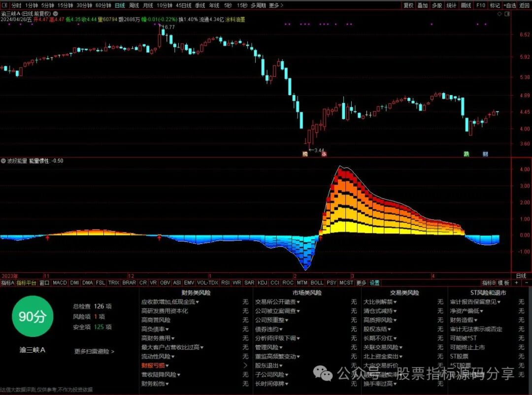532x395 pixels.
Task: Select the 周线 weekly period
Action: coord(134,5)
